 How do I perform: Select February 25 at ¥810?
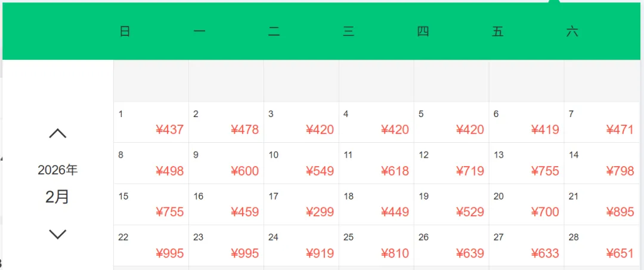pos(376,246)
